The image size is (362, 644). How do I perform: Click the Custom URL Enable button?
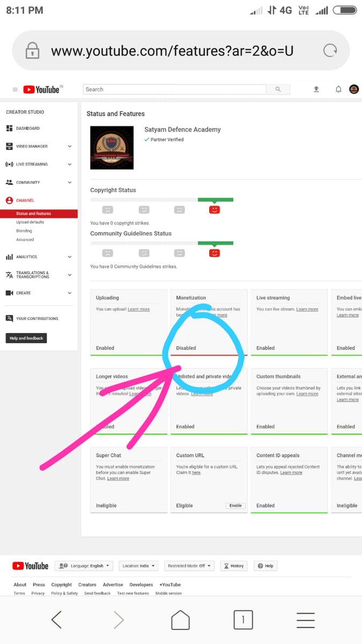click(x=235, y=506)
